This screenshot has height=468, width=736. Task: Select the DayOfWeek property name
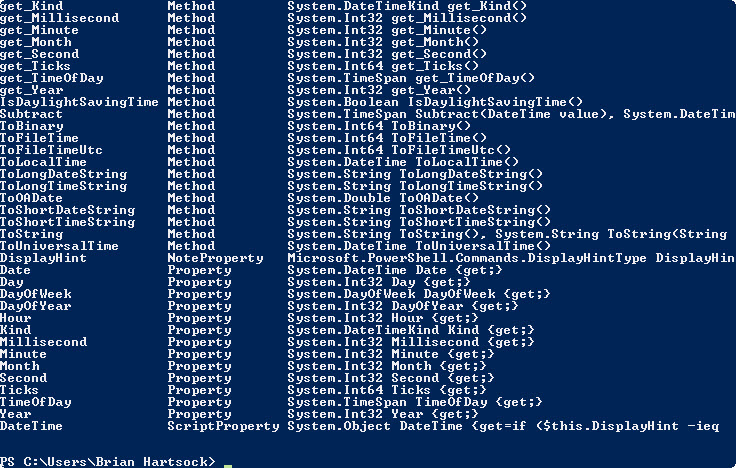point(36,294)
